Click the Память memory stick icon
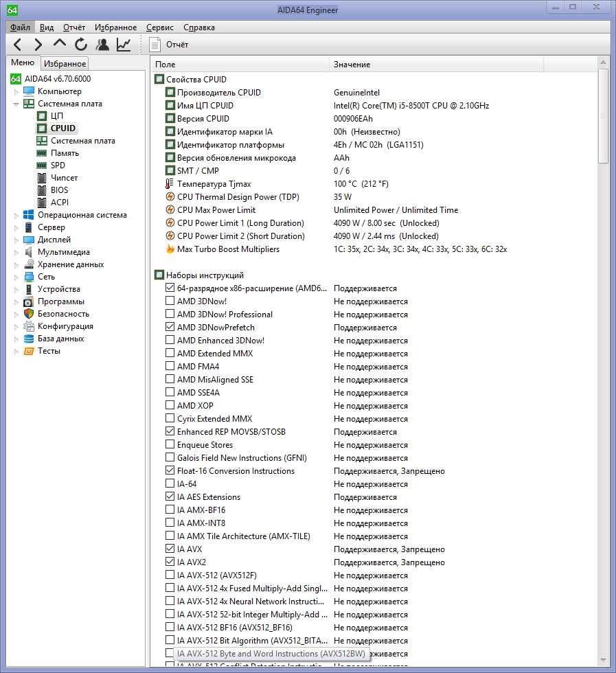This screenshot has width=616, height=673. [x=42, y=153]
